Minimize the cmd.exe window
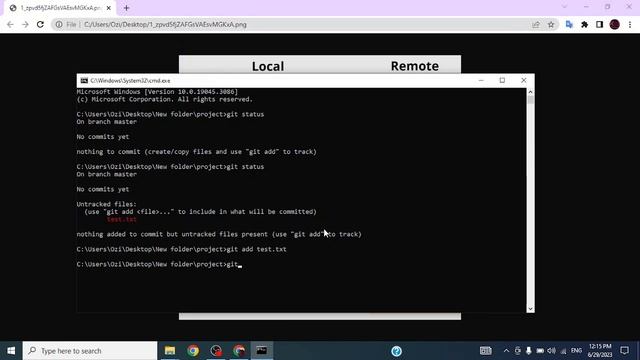This screenshot has width=640, height=360. [x=481, y=80]
